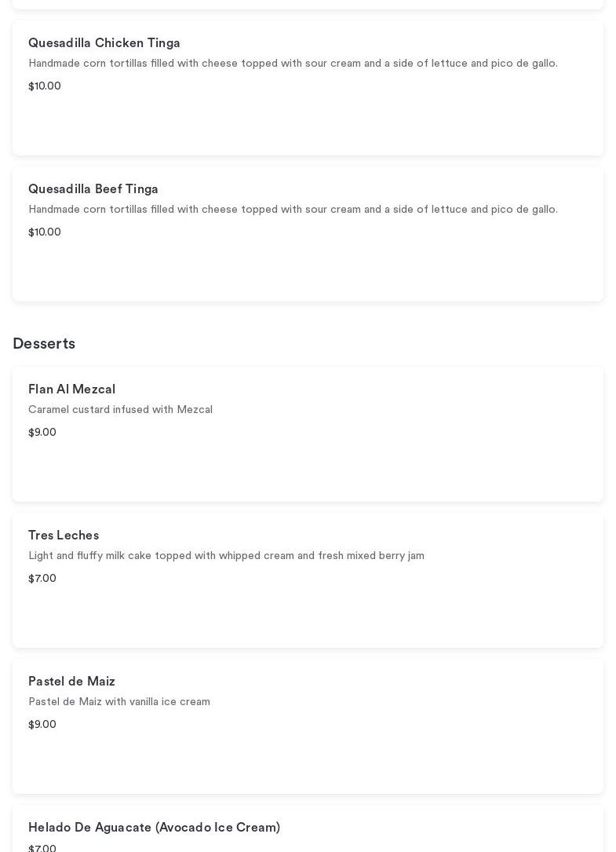Click the Tres Leches $7.00 price
Image resolution: width=616 pixels, height=852 pixels.
click(x=42, y=579)
